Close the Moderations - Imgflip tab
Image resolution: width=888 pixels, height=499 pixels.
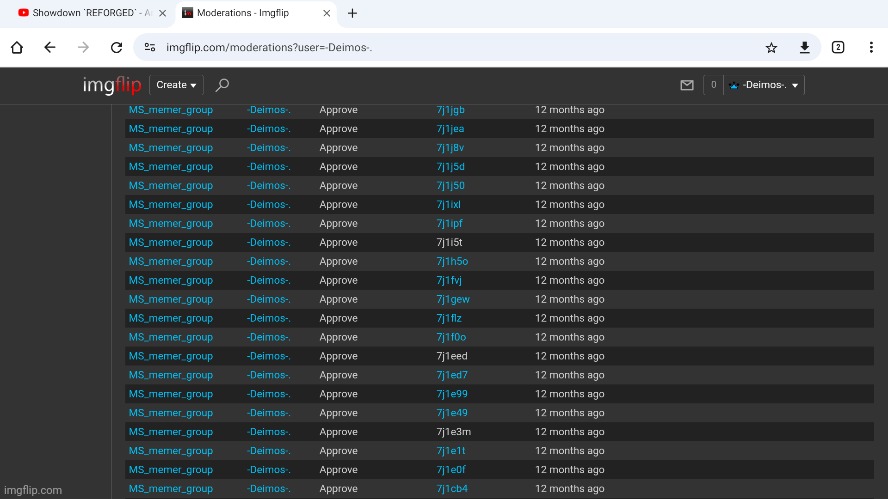[327, 13]
